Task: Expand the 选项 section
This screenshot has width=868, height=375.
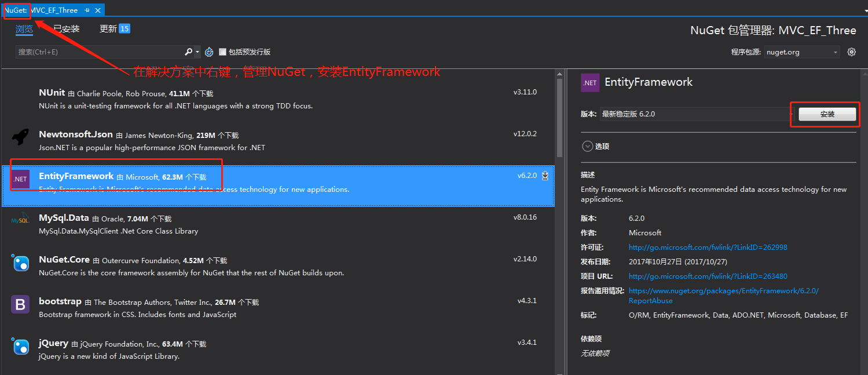Action: coord(588,147)
